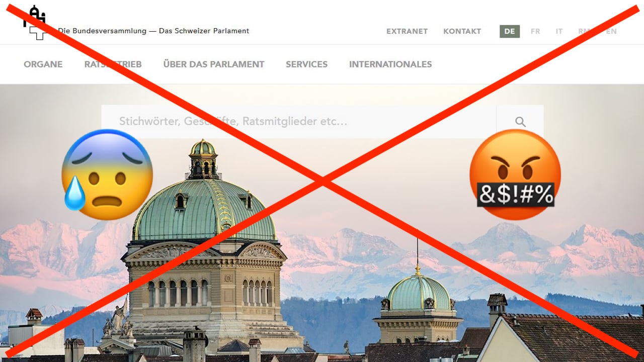Click the magnifying glass search icon
The height and width of the screenshot is (362, 644).
[x=520, y=122]
